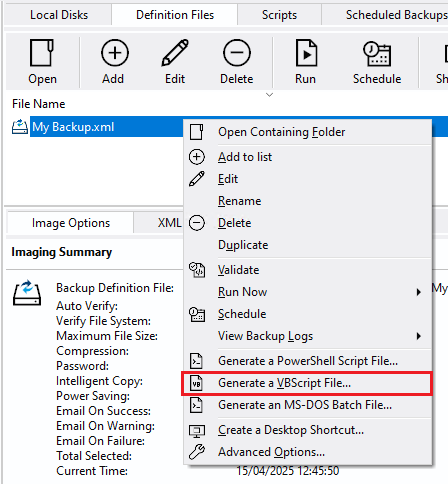Expand the View Backup Logs submenu

[x=418, y=336]
